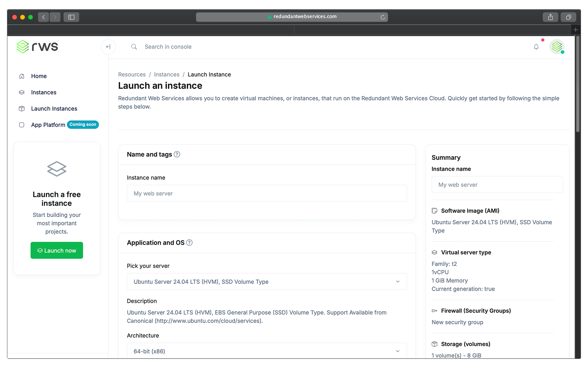Open Instances in the sidebar
This screenshot has height=368, width=588.
coord(44,92)
